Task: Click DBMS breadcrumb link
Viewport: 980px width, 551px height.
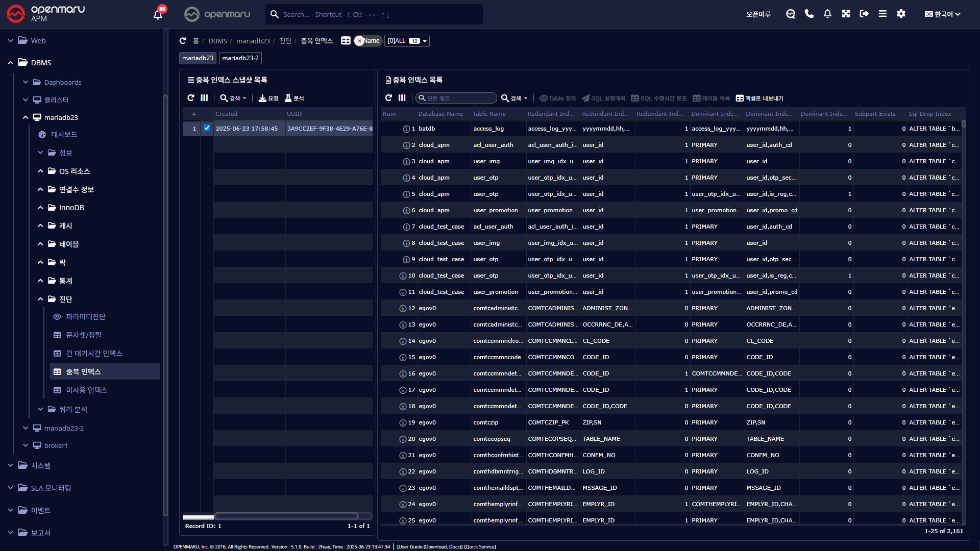Action: pyautogui.click(x=217, y=41)
